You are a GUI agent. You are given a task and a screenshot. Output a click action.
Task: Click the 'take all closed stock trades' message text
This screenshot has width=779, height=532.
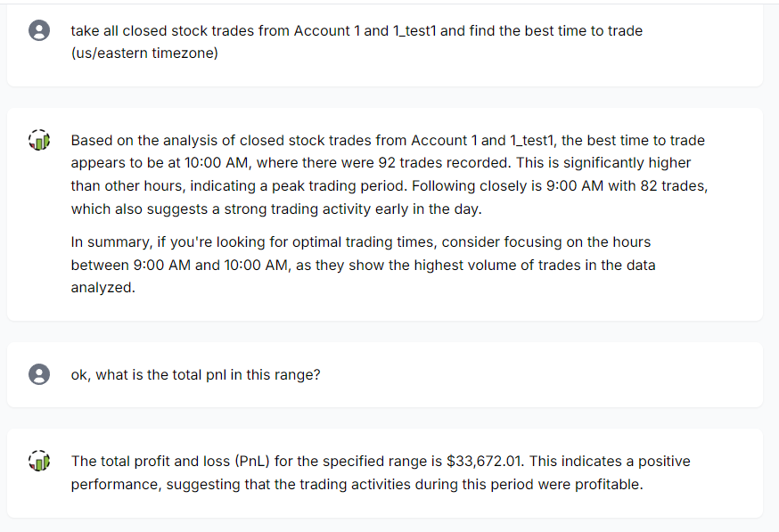pyautogui.click(x=357, y=31)
